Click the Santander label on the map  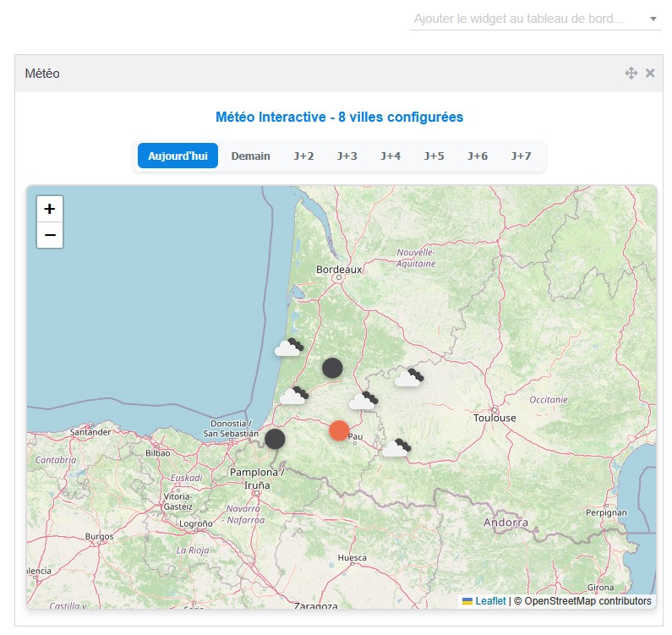coord(90,432)
